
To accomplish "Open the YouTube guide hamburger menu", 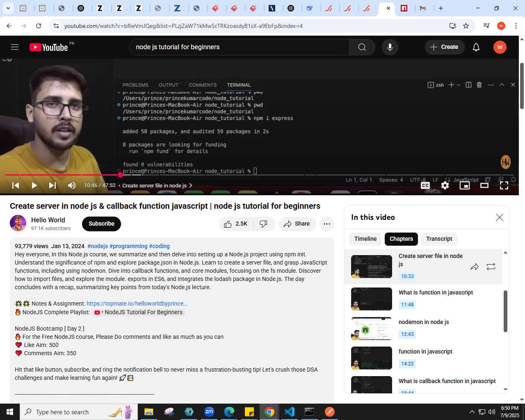I will pos(15,47).
